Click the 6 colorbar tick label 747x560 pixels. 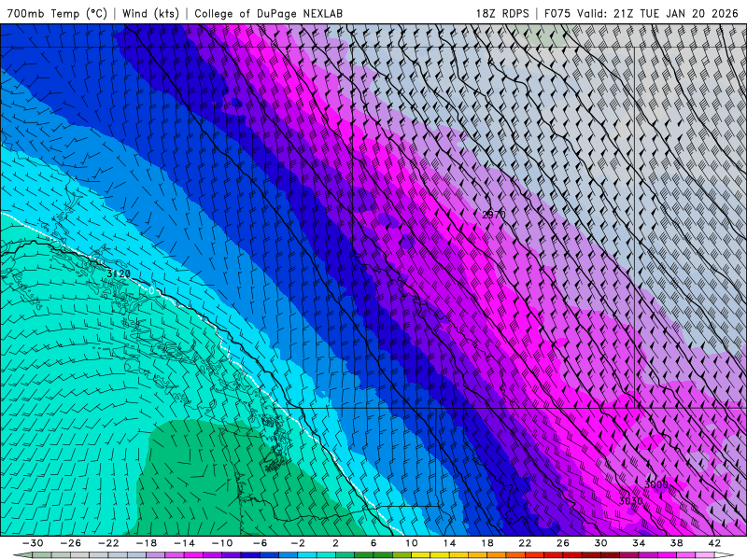tap(373, 543)
